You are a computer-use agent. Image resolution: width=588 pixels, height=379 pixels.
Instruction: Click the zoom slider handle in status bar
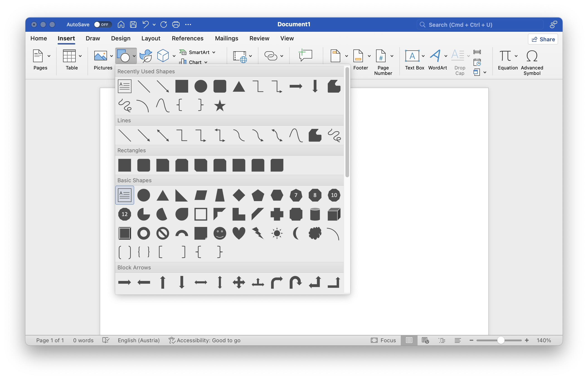click(x=501, y=340)
